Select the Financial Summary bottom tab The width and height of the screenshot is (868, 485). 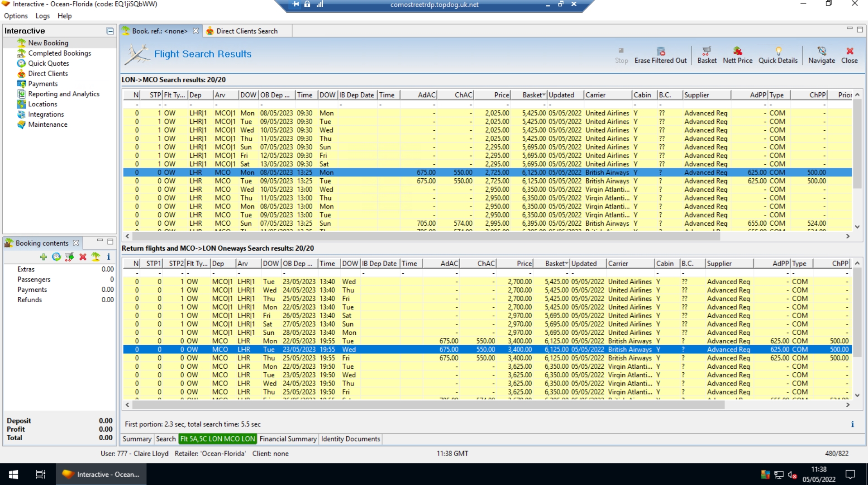[288, 439]
